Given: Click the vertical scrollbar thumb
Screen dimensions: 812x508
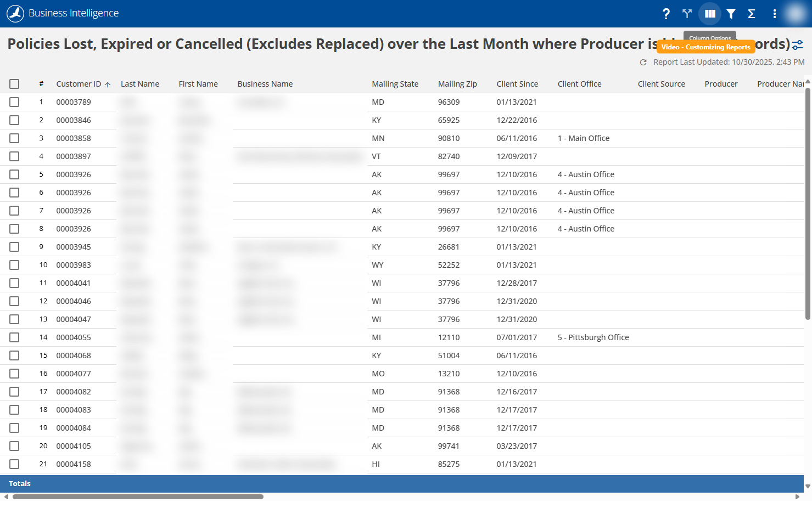Looking at the screenshot, I should tap(808, 203).
